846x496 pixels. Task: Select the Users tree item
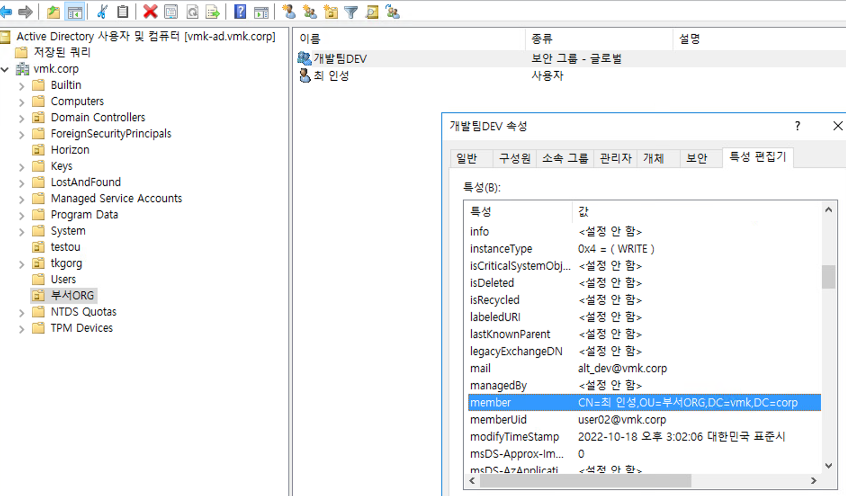point(63,280)
